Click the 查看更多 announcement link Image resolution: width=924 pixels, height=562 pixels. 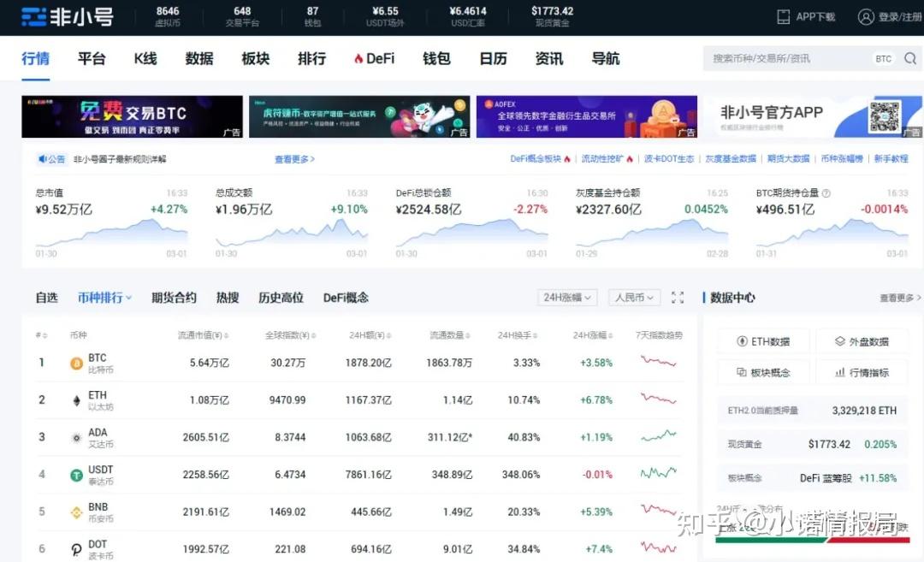294,159
